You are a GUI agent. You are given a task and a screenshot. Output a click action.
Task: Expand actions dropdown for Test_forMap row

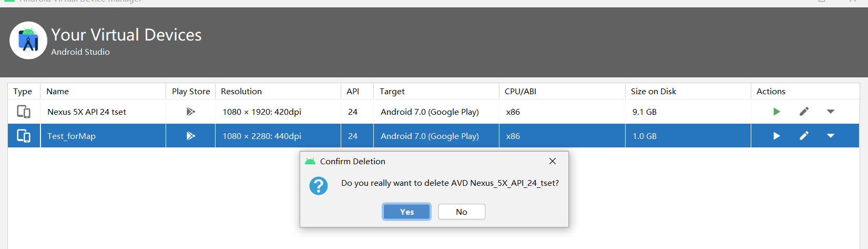(831, 136)
